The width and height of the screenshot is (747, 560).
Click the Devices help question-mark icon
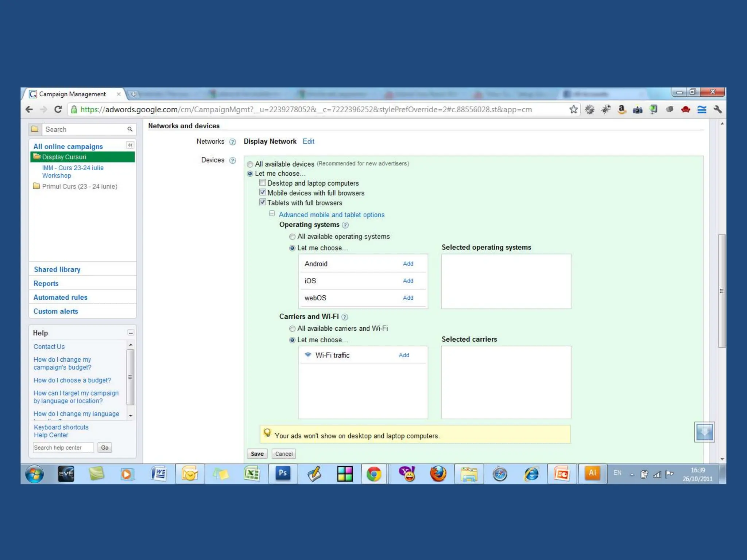[x=232, y=160]
